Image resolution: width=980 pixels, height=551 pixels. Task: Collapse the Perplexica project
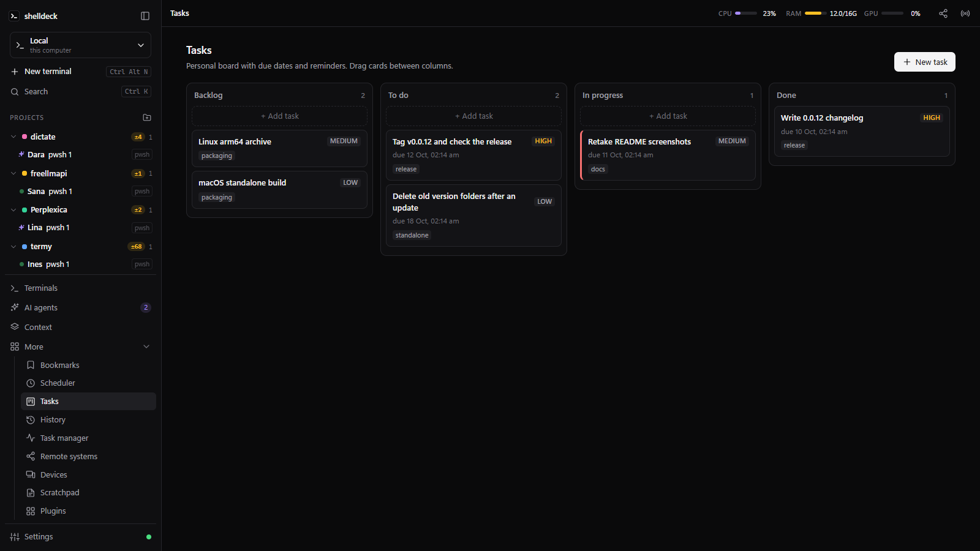coord(13,210)
